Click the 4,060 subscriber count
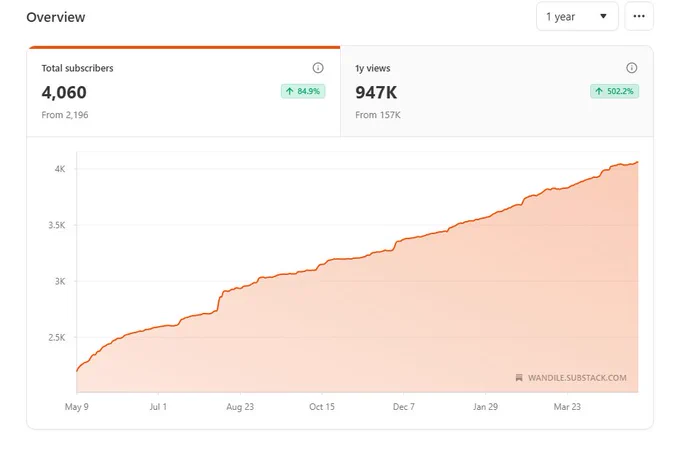680x450 pixels. (x=64, y=92)
